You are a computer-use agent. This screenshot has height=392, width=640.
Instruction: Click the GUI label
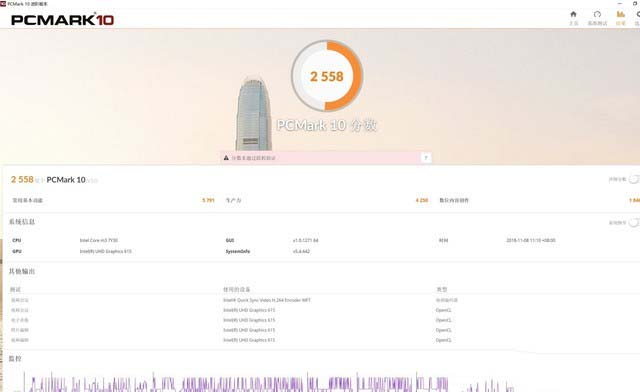click(230, 240)
